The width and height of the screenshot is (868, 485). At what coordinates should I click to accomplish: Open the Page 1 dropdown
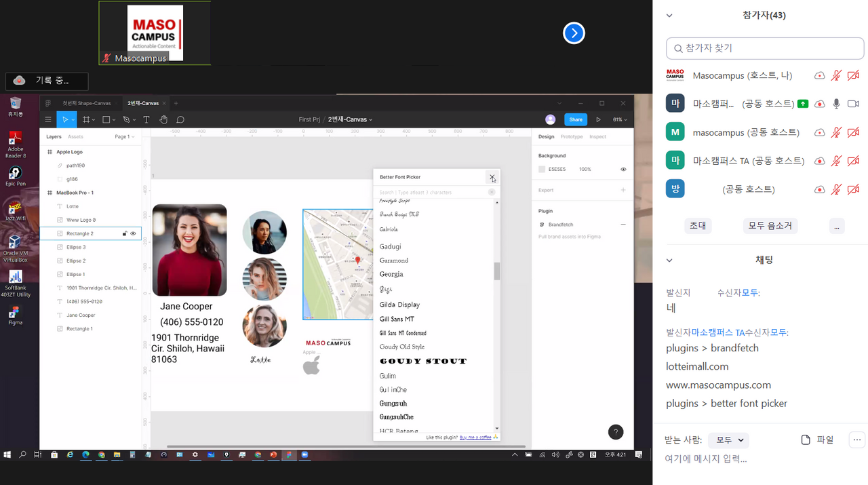point(125,137)
